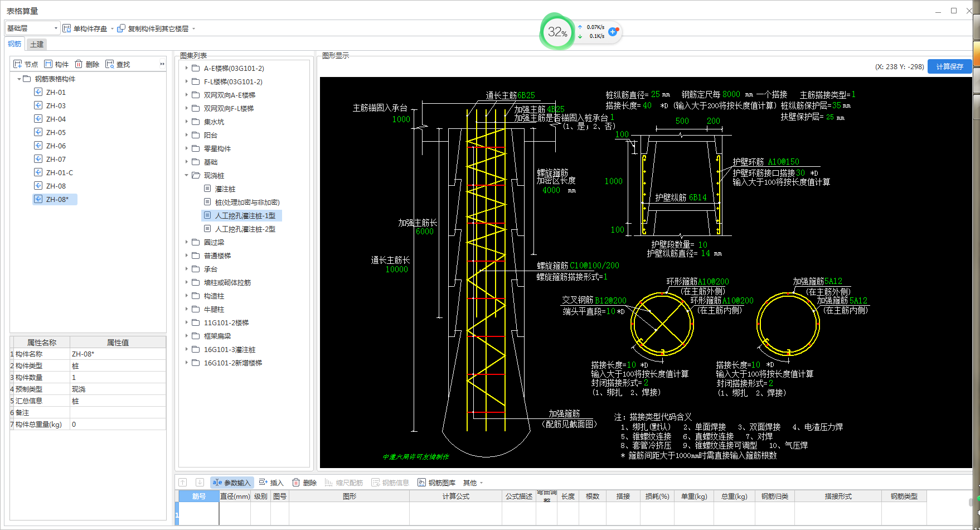Edit 构件名称 value ZH-08*
The image size is (980, 530).
tap(118, 354)
